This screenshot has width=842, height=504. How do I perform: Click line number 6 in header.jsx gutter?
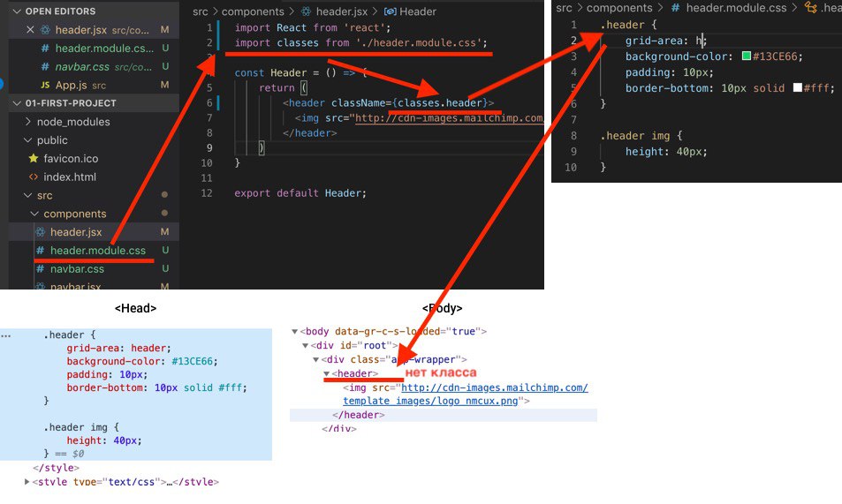(209, 102)
